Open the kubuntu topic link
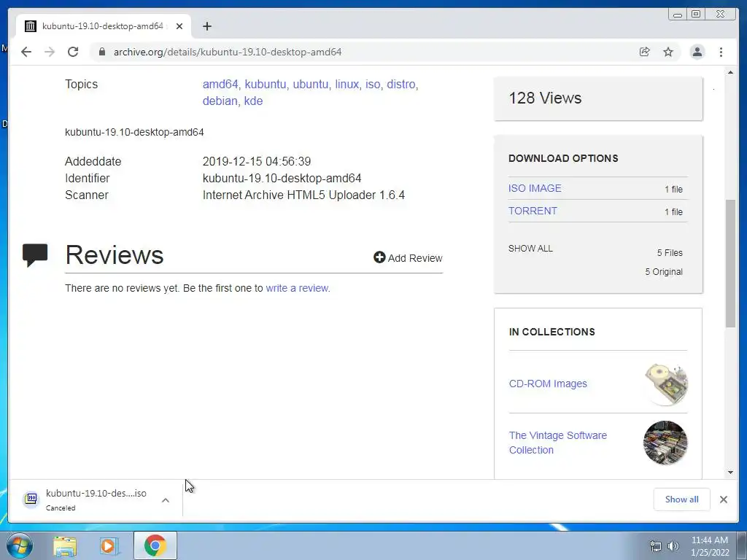The image size is (747, 560). 266,85
